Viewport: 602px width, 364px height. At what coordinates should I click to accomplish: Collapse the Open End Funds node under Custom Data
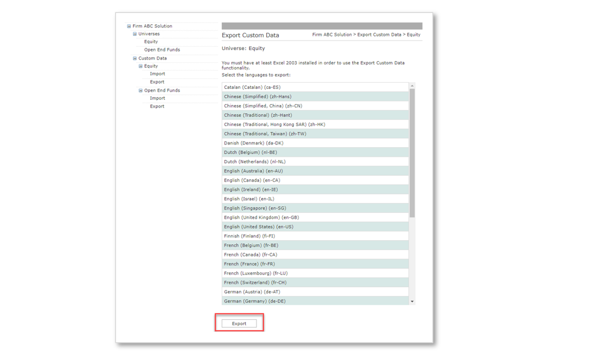(140, 90)
